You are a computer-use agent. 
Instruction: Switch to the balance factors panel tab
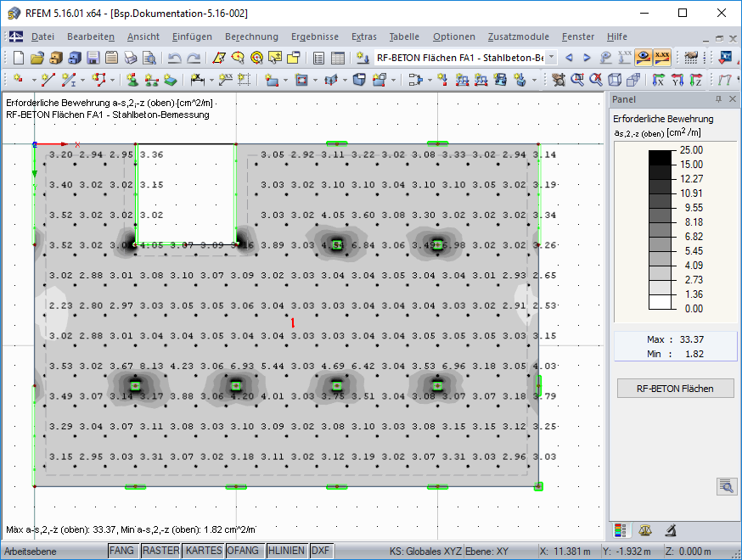[645, 530]
